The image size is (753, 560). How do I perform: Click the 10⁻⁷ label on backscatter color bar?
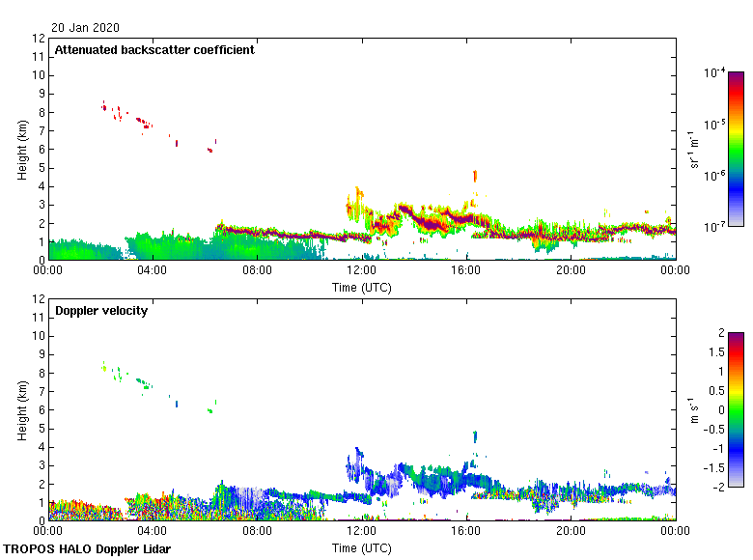(x=715, y=227)
